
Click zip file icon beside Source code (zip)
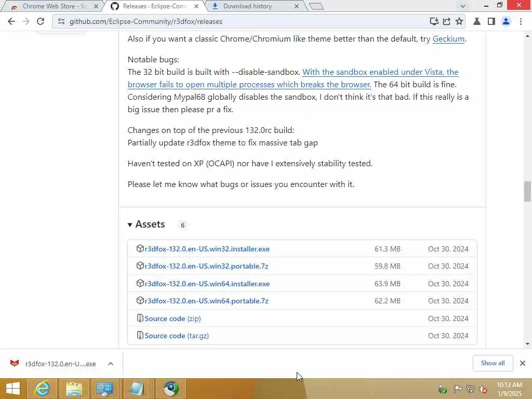pyautogui.click(x=140, y=318)
